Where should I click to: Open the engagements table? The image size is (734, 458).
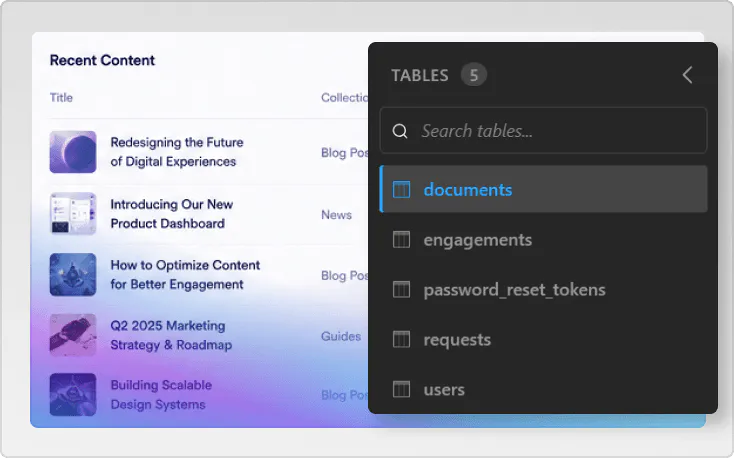tap(543, 240)
